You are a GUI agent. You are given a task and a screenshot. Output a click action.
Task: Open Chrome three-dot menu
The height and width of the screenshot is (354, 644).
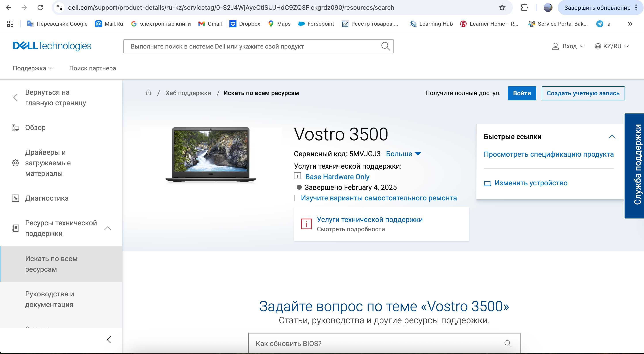(x=636, y=8)
